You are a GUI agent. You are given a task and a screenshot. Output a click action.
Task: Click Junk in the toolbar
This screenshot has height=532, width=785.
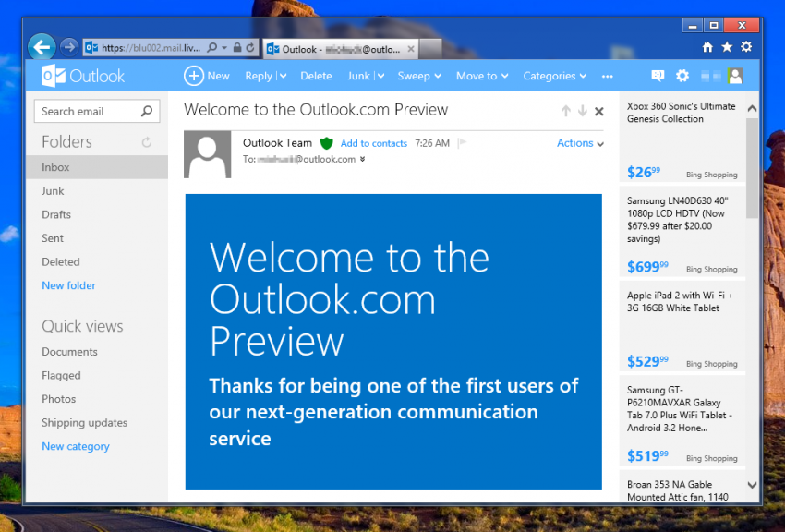[358, 76]
